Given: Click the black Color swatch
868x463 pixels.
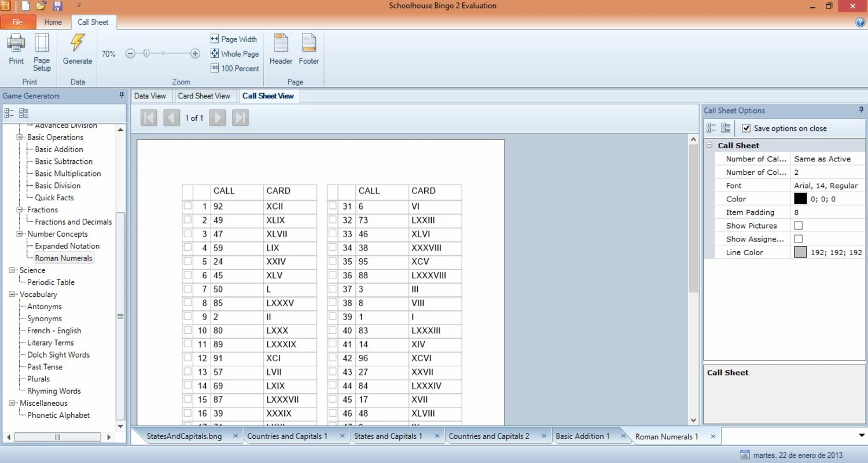Looking at the screenshot, I should pos(800,199).
